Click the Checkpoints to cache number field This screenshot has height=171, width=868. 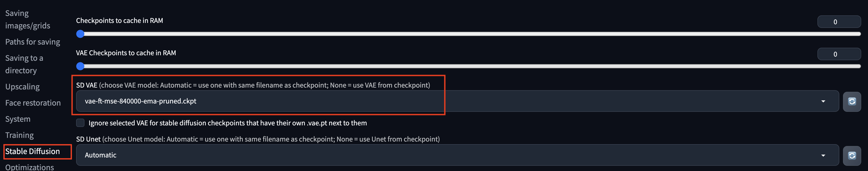[x=839, y=22]
